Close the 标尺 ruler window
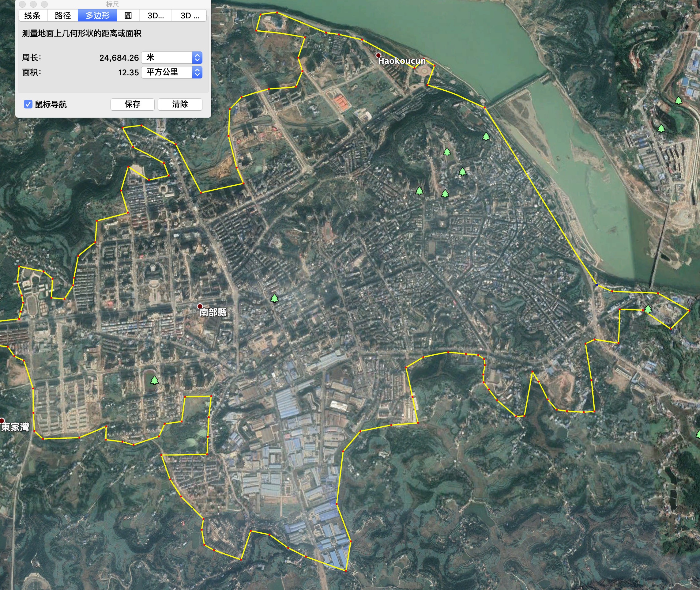The width and height of the screenshot is (700, 590). pos(22,4)
